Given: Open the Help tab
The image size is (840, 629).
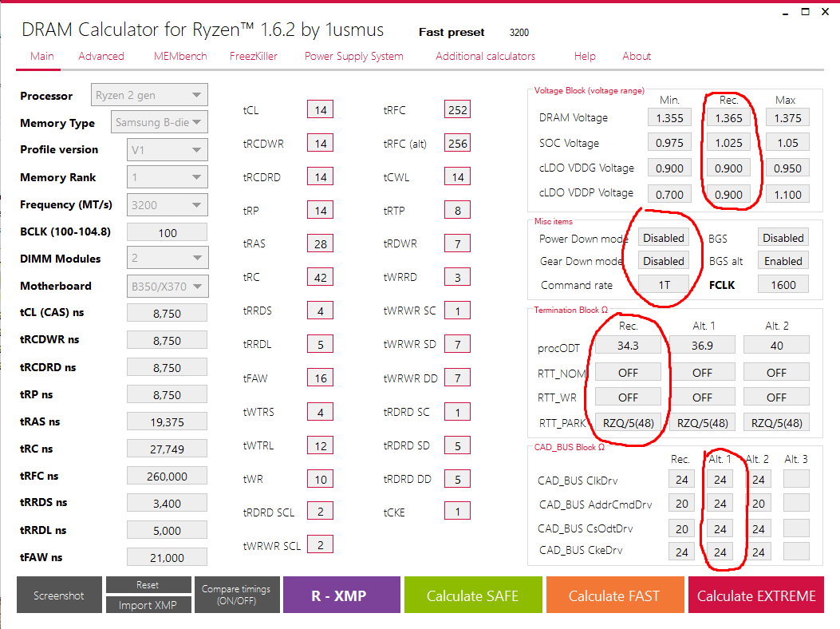Looking at the screenshot, I should point(585,57).
